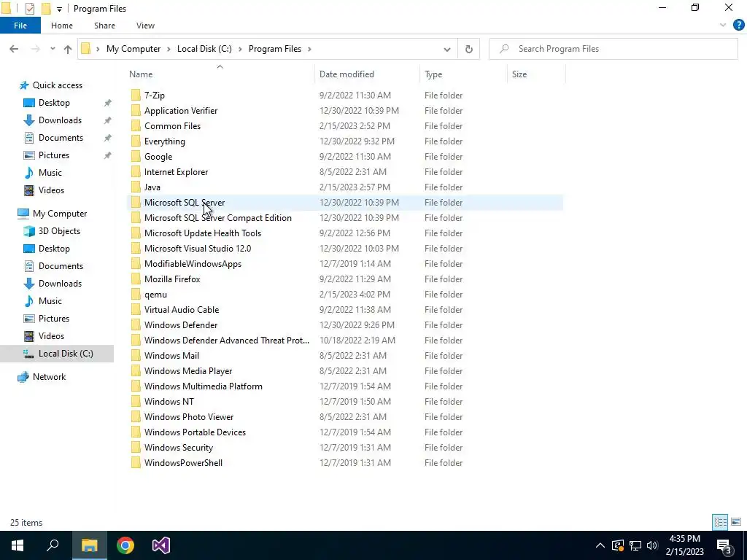
Task: Select Quick access in navigation pane
Action: tap(57, 85)
